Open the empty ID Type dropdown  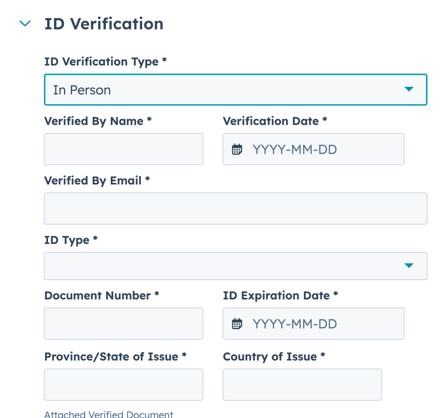pyautogui.click(x=235, y=266)
